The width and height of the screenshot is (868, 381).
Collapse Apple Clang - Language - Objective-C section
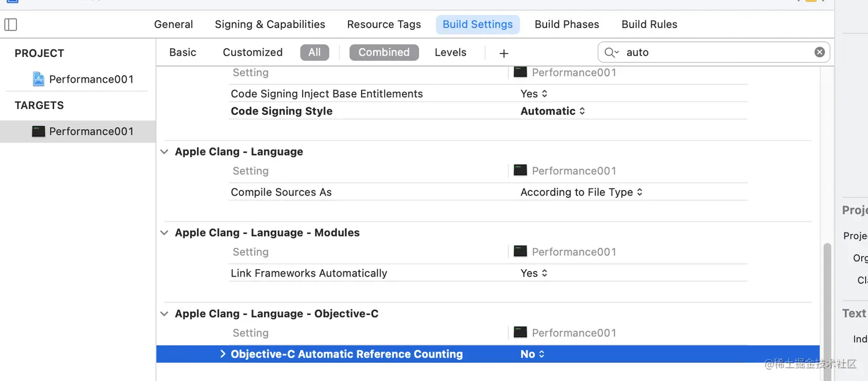coord(165,313)
